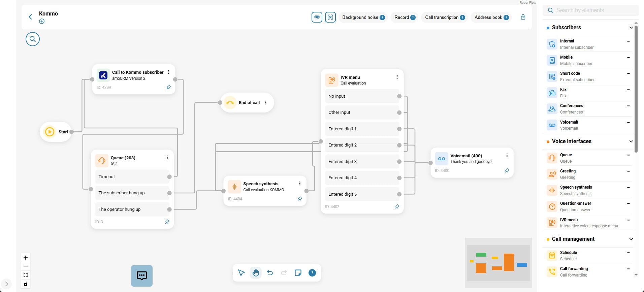Open the Queue (203) node options menu
Screen dimensions: 644x292
(x=167, y=158)
